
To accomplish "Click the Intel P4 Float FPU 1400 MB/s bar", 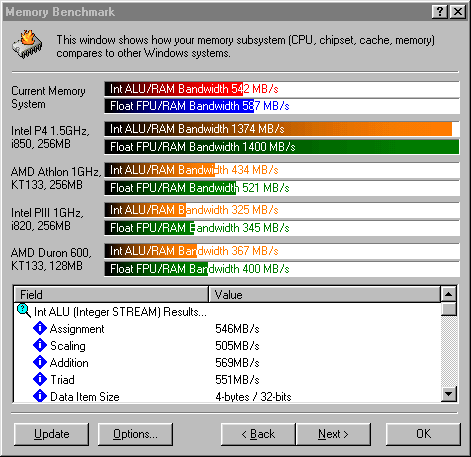I will [x=282, y=147].
